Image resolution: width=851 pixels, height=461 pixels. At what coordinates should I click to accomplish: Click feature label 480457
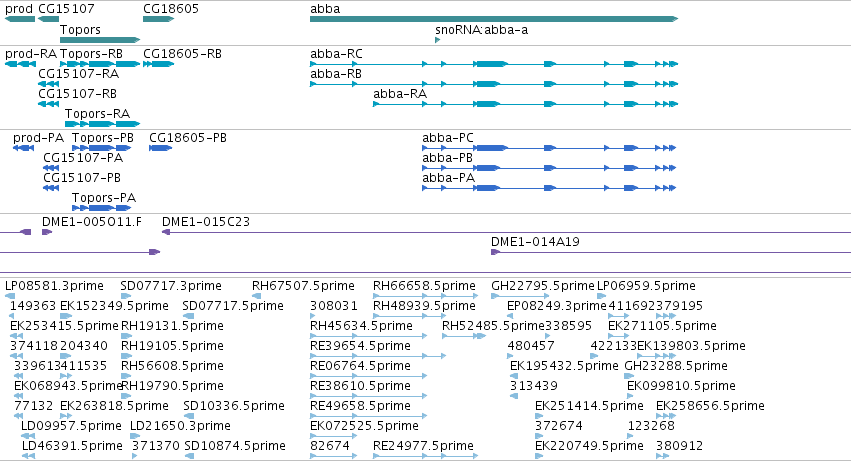(x=531, y=346)
